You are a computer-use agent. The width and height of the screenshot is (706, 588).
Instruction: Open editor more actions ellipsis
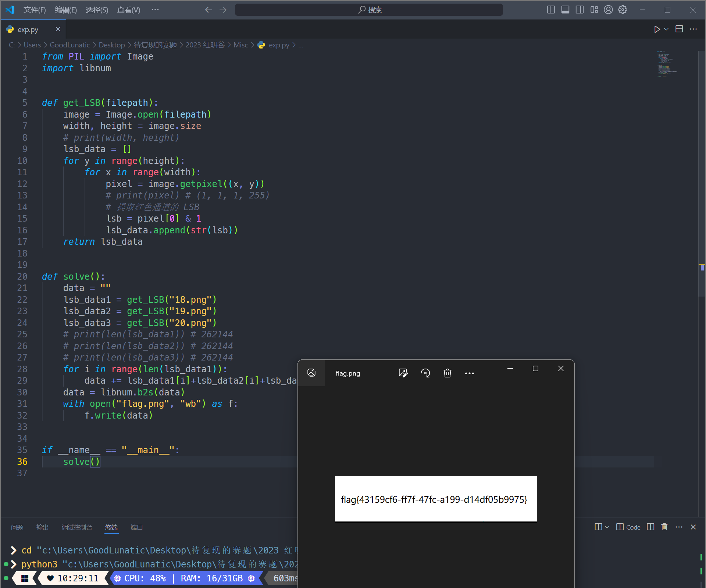pos(693,29)
